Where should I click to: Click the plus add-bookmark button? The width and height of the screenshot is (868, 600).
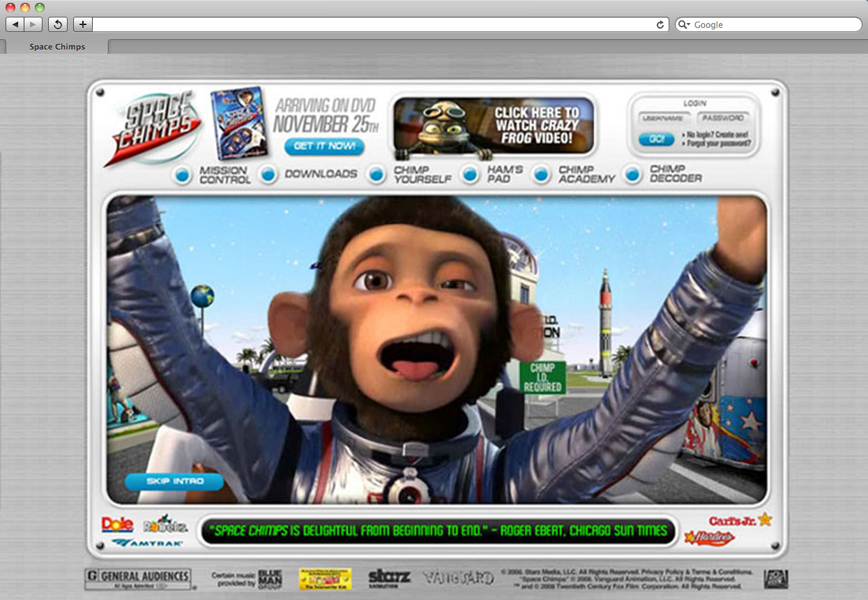point(82,24)
